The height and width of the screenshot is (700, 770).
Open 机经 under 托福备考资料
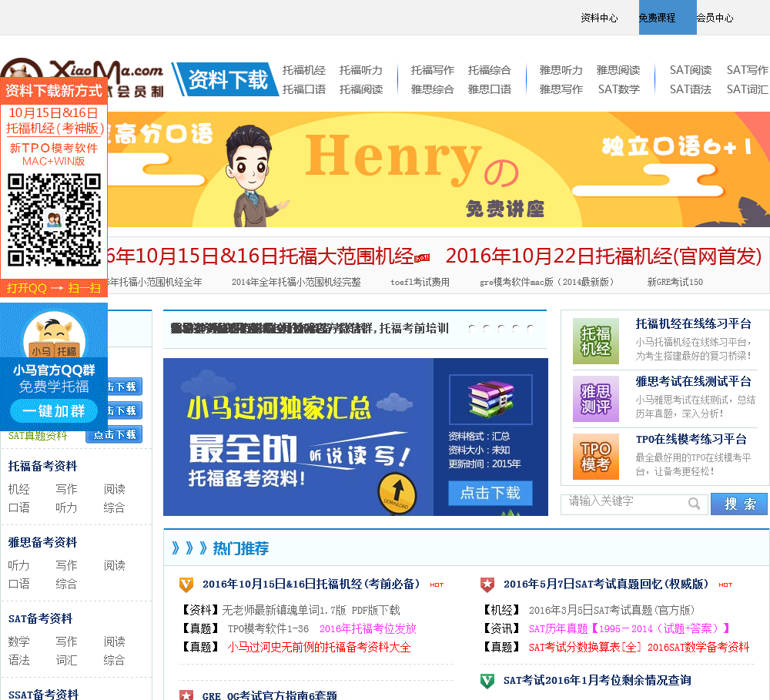point(19,489)
